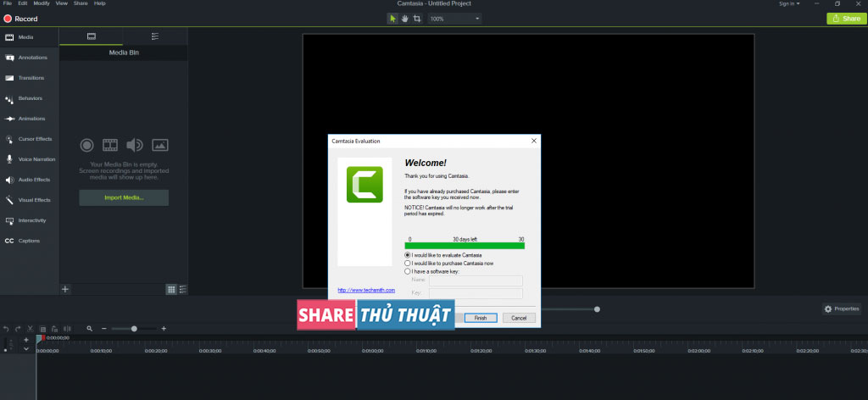The width and height of the screenshot is (868, 400).
Task: Click the green Share button
Action: click(x=847, y=19)
